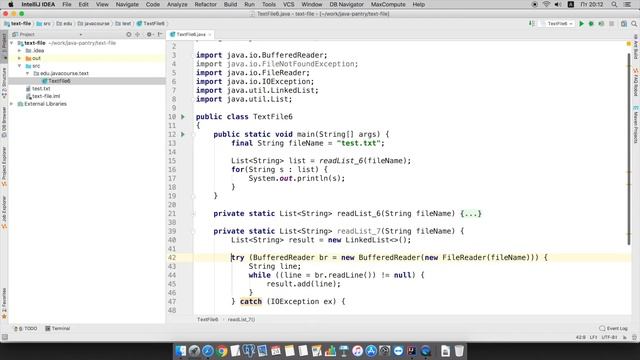Open the DB Navigator menu
The image size is (640, 360).
(346, 4)
